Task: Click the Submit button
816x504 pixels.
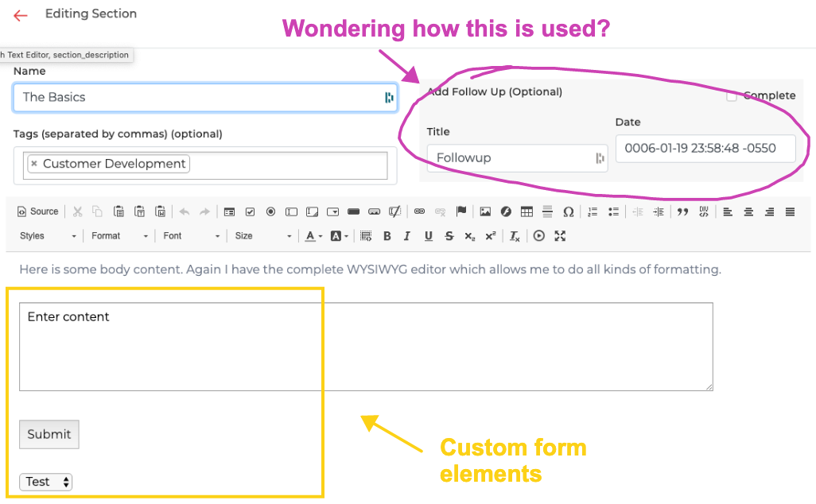Action: coord(49,434)
